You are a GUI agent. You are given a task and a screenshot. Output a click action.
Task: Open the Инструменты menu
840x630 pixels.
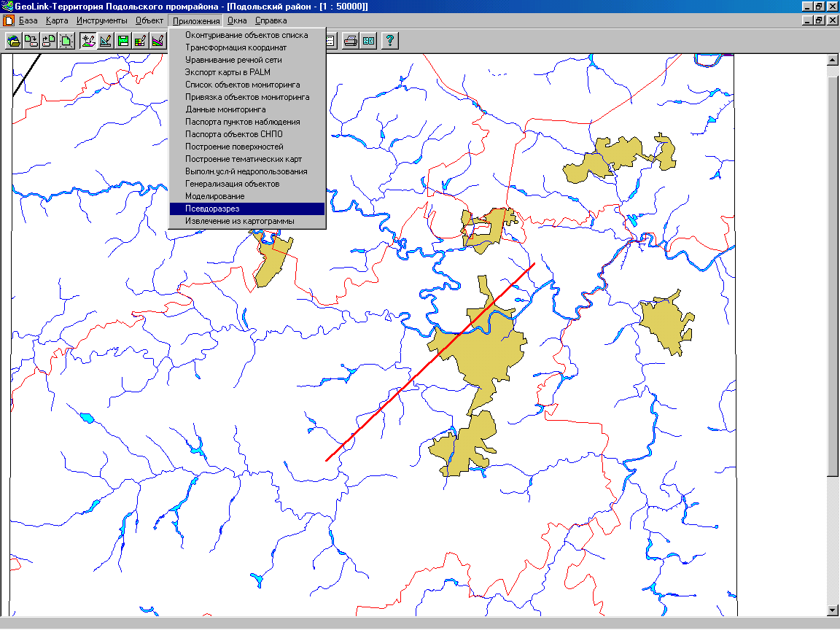click(102, 21)
